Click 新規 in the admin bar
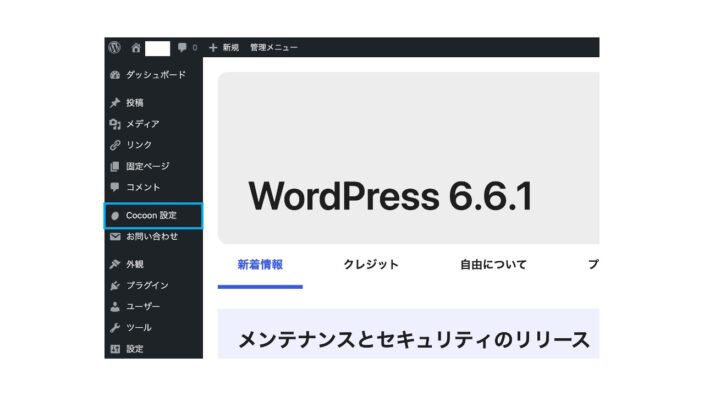704x396 pixels. coord(231,47)
